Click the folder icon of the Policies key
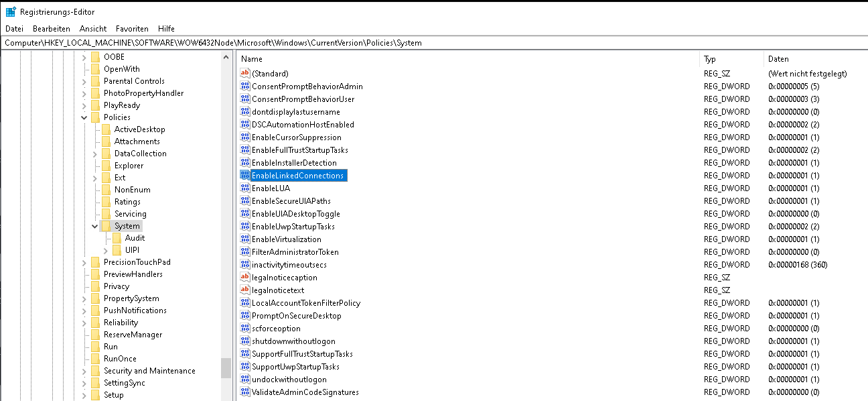The width and height of the screenshot is (868, 401). 95,117
